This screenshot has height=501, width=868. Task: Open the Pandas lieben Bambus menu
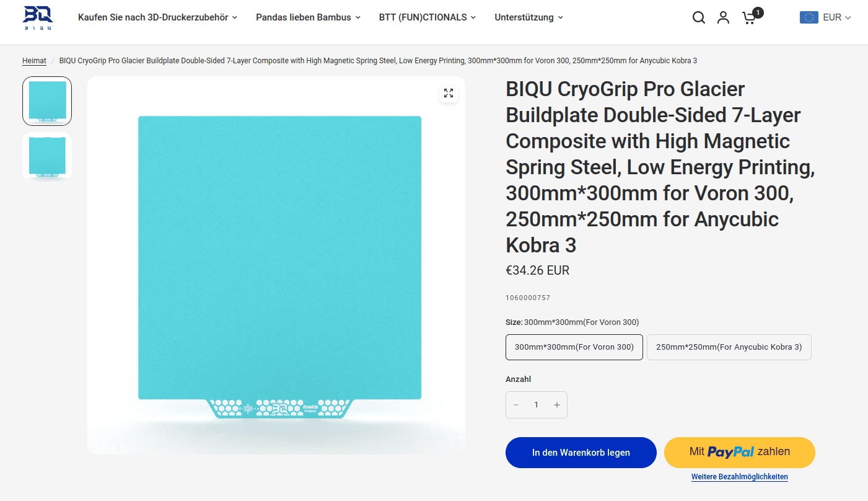308,17
